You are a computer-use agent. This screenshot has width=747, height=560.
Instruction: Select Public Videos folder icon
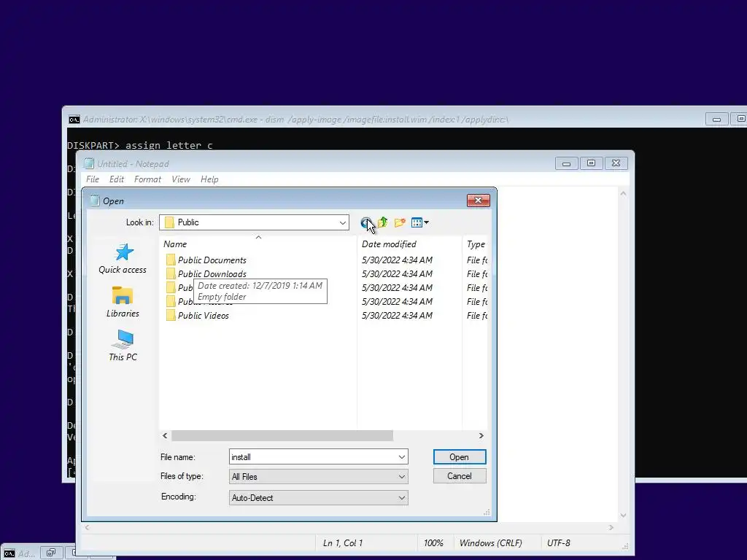point(171,315)
